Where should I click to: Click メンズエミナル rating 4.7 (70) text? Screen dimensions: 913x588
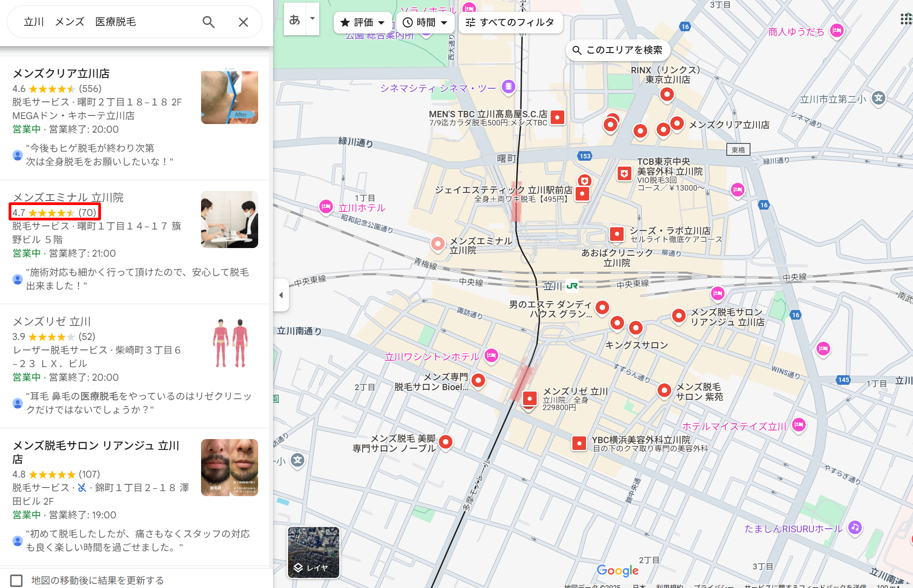tap(54, 212)
